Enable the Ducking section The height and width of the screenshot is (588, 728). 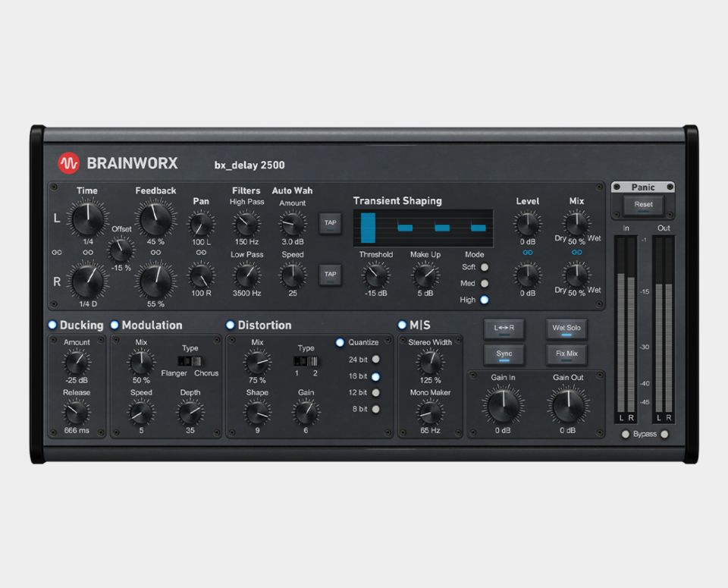[x=52, y=325]
